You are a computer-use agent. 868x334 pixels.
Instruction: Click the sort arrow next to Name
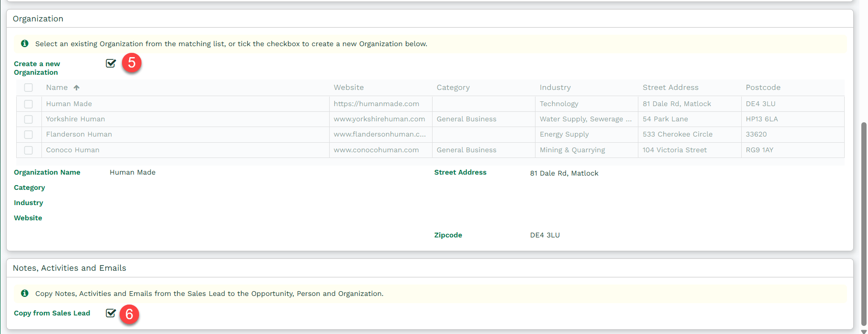(77, 88)
